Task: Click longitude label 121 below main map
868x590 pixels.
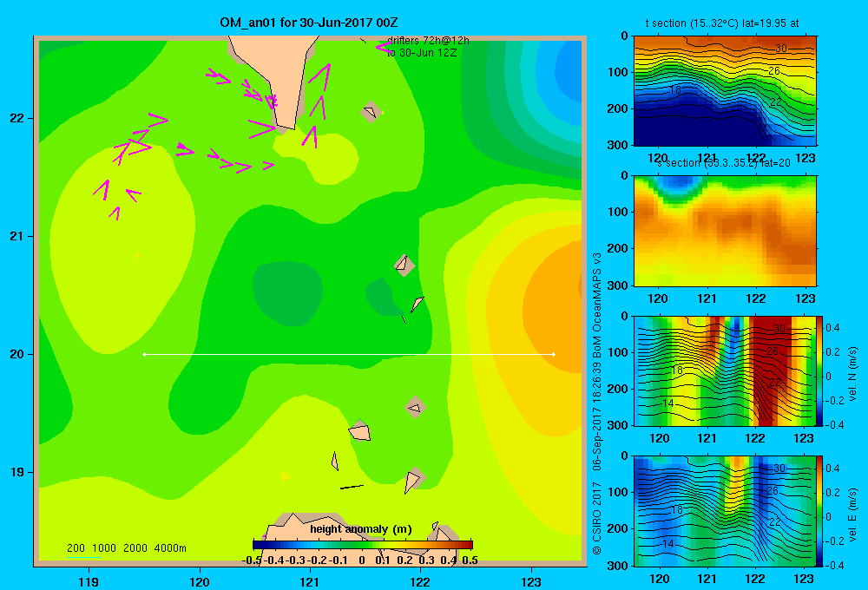Action: tap(310, 581)
